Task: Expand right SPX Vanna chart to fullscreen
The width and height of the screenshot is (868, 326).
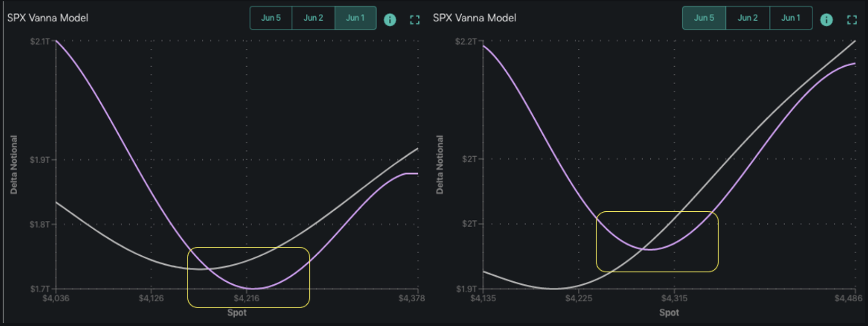Action: [x=852, y=20]
